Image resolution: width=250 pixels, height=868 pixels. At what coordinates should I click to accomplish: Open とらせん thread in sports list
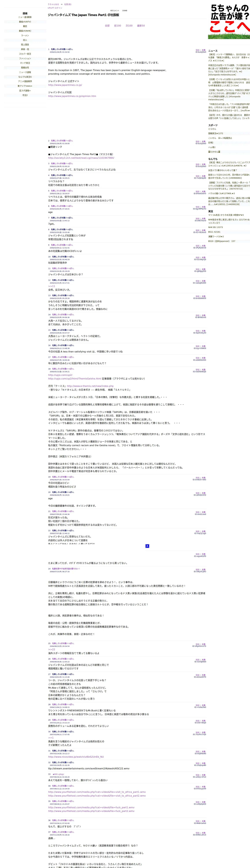[x=212, y=129]
